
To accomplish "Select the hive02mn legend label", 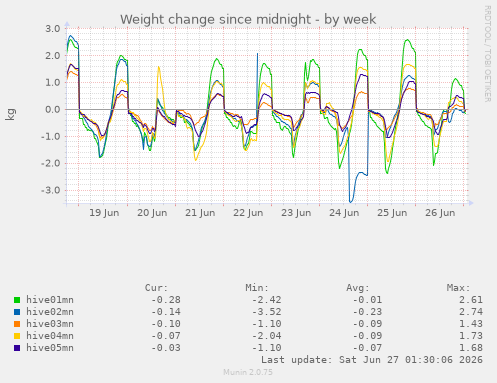I will (50, 312).
